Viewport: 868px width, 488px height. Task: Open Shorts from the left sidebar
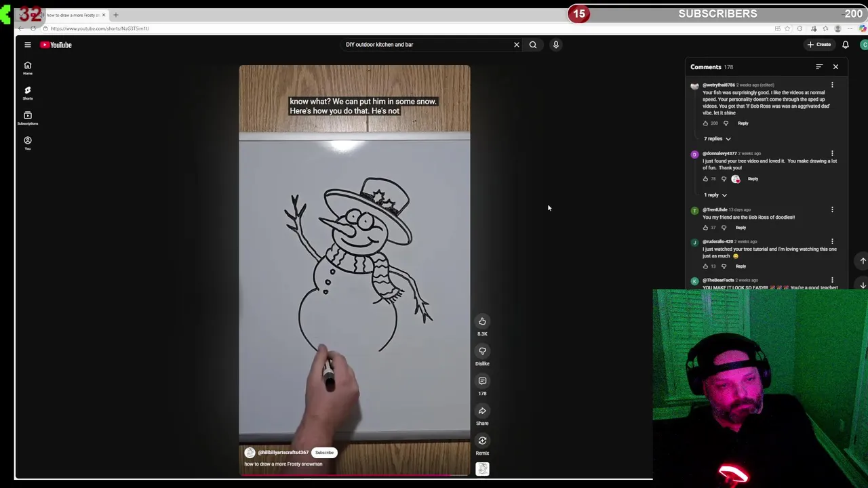[x=28, y=93]
